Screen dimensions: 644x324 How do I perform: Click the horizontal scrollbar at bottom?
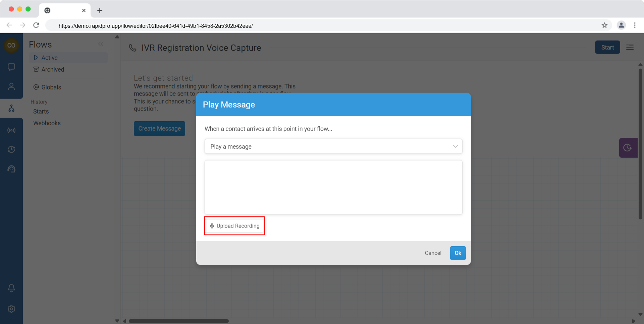[x=179, y=321]
